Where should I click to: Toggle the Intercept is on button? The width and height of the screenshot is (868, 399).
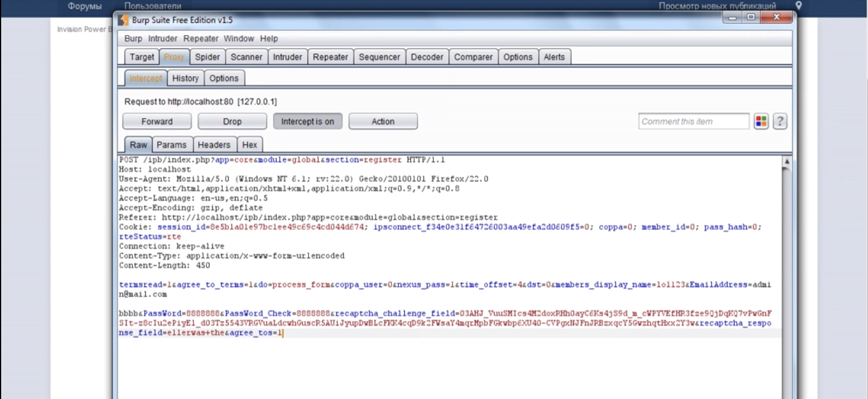click(307, 121)
